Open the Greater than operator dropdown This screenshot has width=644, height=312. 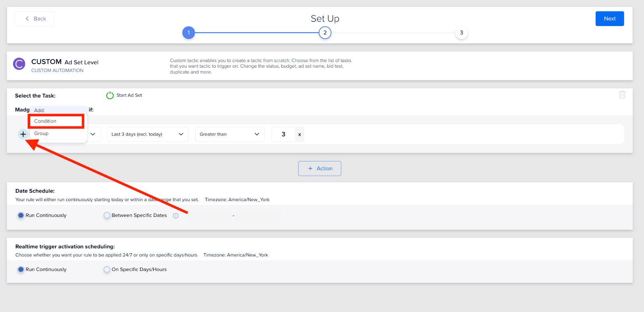point(230,134)
